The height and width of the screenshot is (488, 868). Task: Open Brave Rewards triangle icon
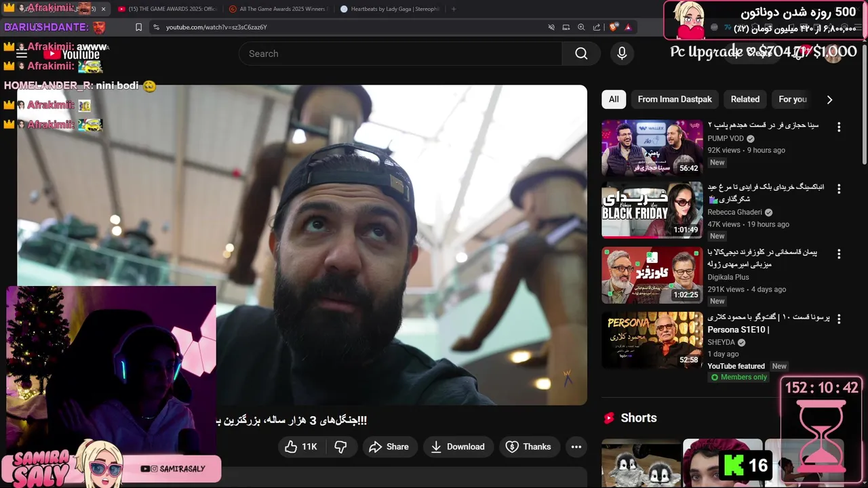pos(628,27)
